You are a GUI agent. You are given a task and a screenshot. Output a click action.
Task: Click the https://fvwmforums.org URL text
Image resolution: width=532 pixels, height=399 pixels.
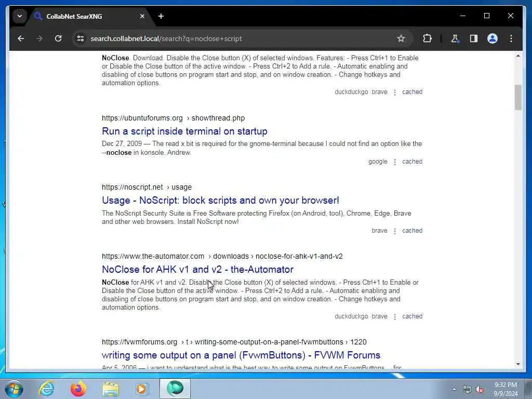click(x=139, y=342)
